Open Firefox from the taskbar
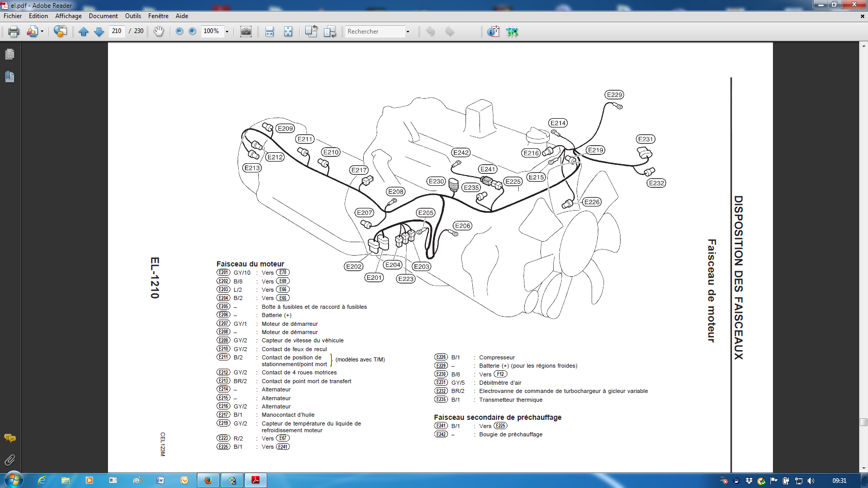The image size is (868, 488). (x=208, y=480)
